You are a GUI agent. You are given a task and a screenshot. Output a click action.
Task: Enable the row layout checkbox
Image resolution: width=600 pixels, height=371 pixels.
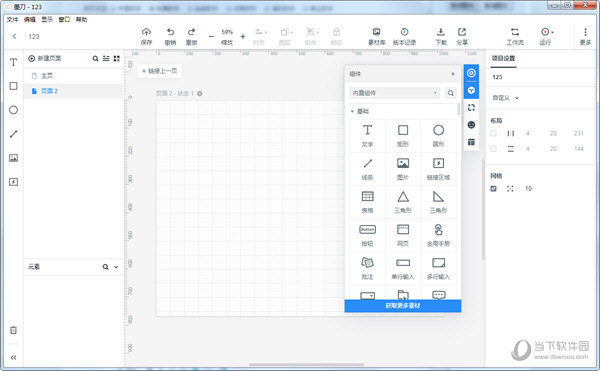pyautogui.click(x=493, y=149)
